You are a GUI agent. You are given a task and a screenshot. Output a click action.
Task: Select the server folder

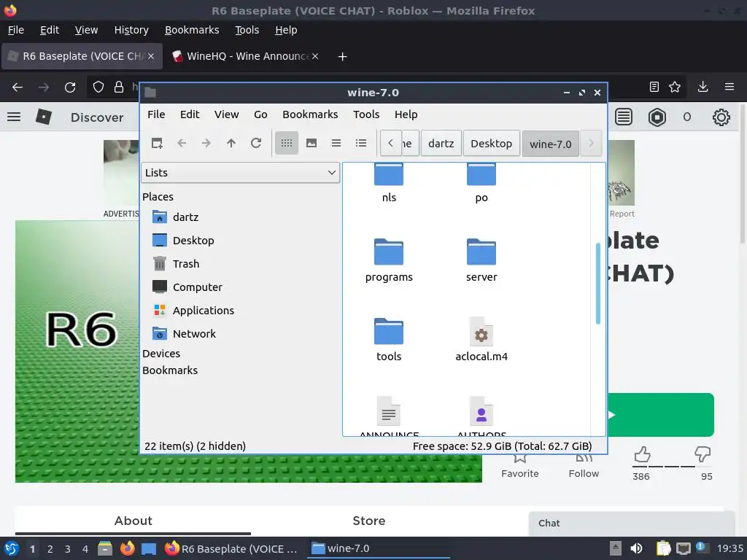coord(481,260)
